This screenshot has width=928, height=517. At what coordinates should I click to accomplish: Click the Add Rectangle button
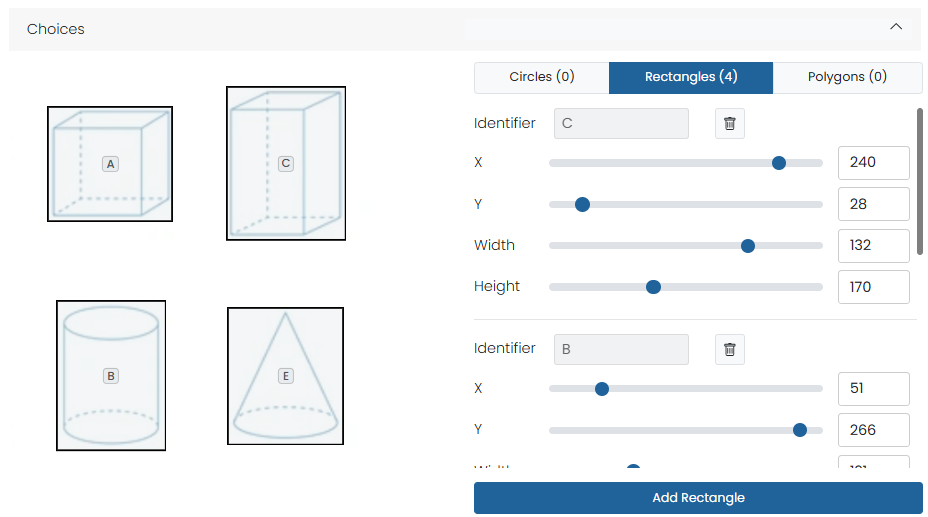[x=698, y=498]
